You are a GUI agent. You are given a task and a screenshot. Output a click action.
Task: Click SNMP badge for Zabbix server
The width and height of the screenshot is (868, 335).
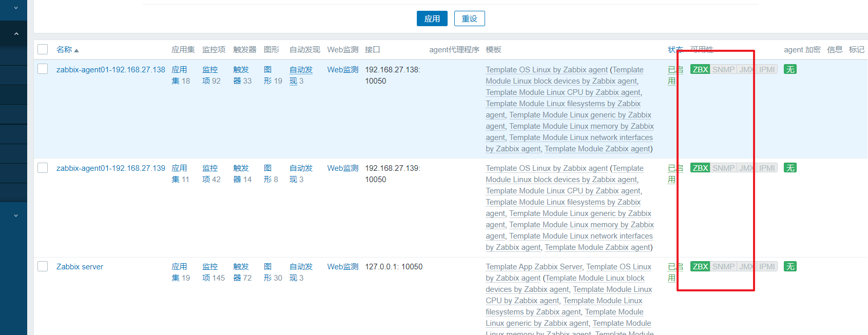point(723,266)
